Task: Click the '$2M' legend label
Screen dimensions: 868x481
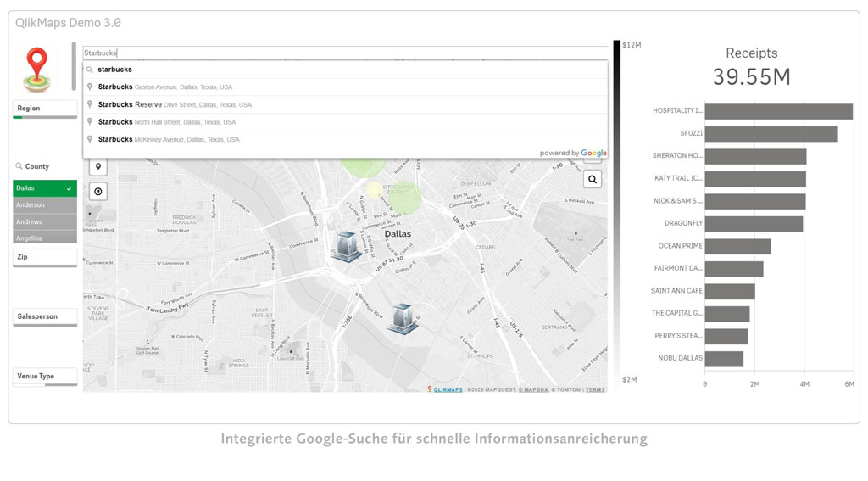Action: [630, 379]
